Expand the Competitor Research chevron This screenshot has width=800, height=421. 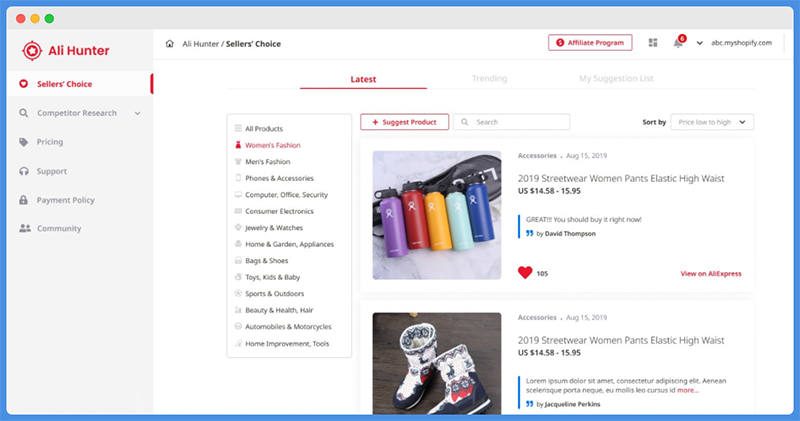click(x=137, y=113)
